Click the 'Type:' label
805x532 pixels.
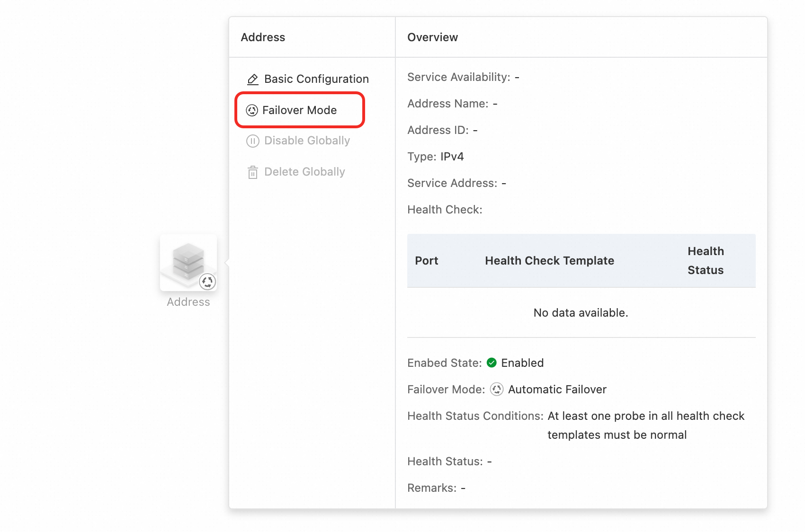point(422,157)
